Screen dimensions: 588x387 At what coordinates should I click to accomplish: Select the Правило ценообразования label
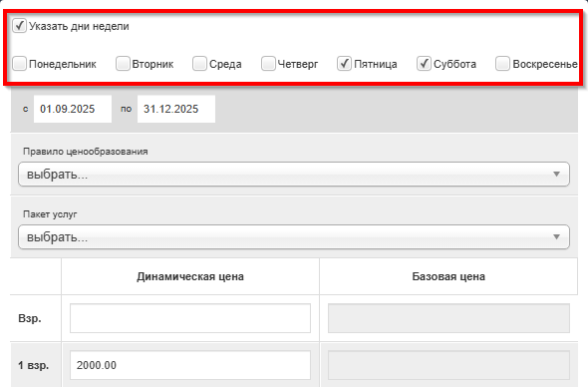(85, 152)
